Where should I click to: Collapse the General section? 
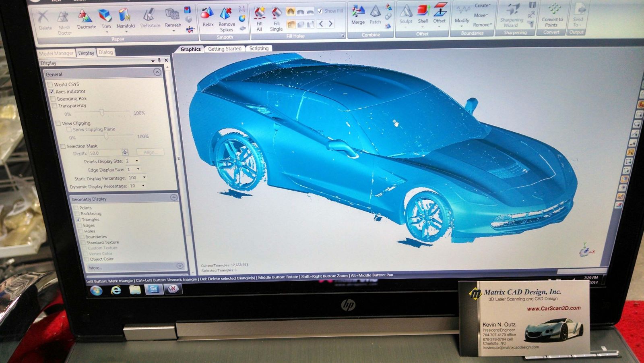157,73
